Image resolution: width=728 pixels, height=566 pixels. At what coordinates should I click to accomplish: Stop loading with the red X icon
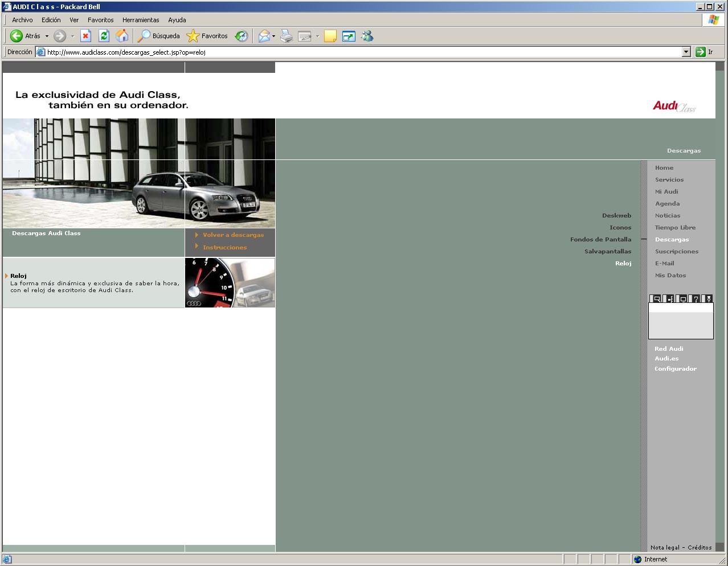pyautogui.click(x=85, y=36)
